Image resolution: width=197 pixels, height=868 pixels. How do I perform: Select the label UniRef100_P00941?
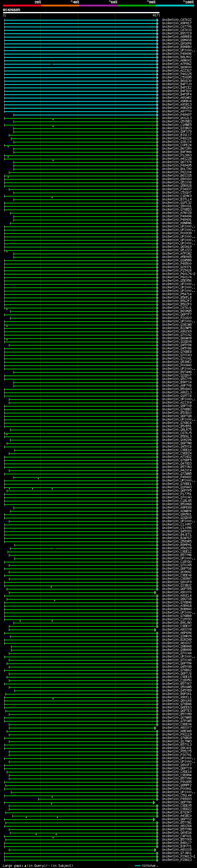[x=177, y=789]
